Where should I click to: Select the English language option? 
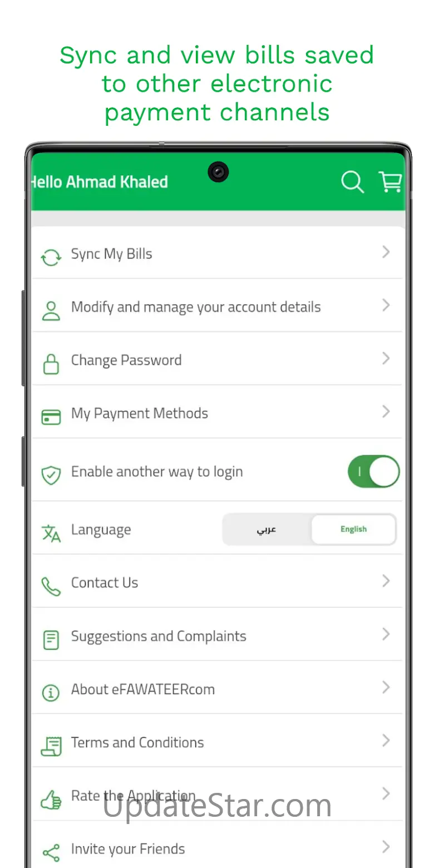click(x=353, y=529)
